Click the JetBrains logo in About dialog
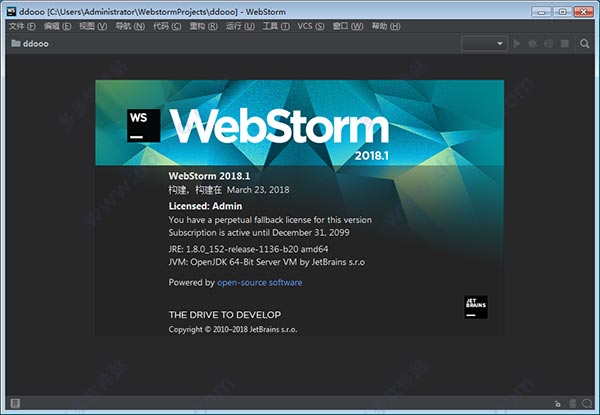This screenshot has width=600, height=415. pyautogui.click(x=476, y=307)
